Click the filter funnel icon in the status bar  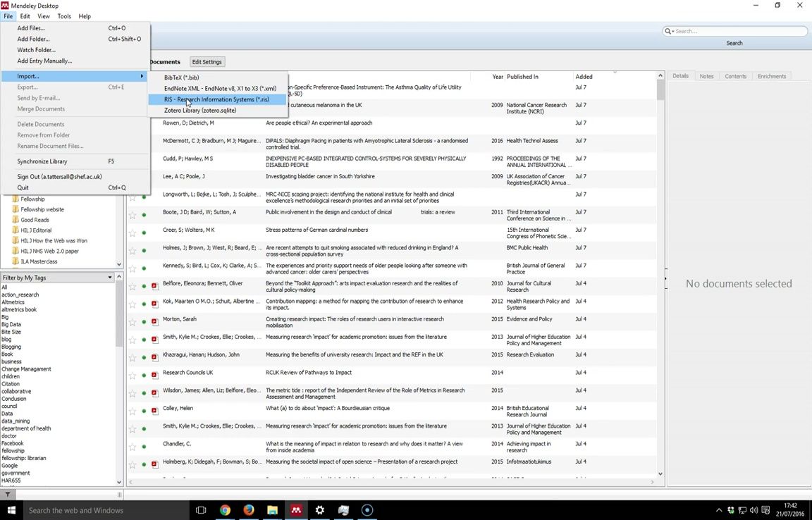coord(8,494)
